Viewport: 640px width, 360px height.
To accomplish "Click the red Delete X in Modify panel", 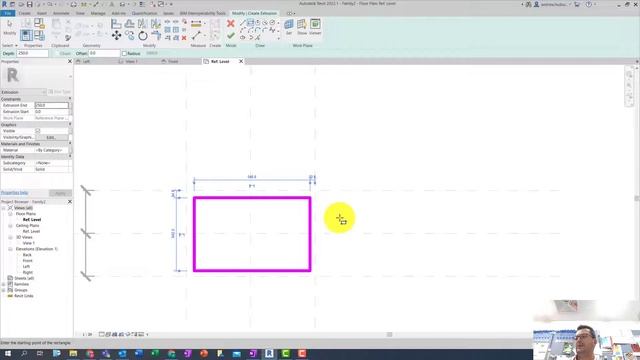I will point(184,38).
